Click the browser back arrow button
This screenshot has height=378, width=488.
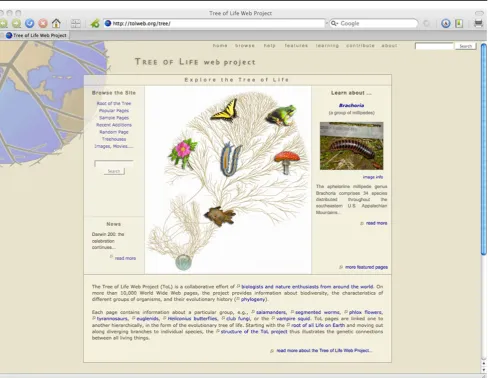click(x=3, y=23)
